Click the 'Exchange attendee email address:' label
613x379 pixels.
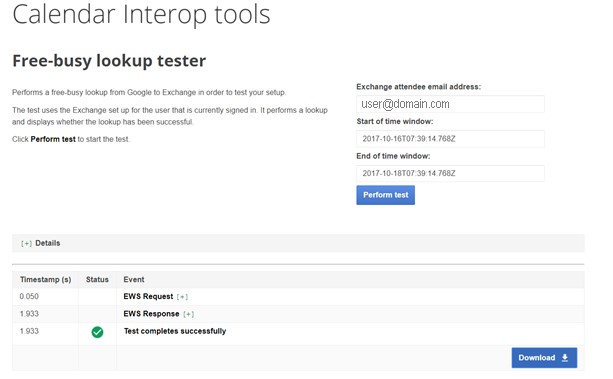(418, 87)
